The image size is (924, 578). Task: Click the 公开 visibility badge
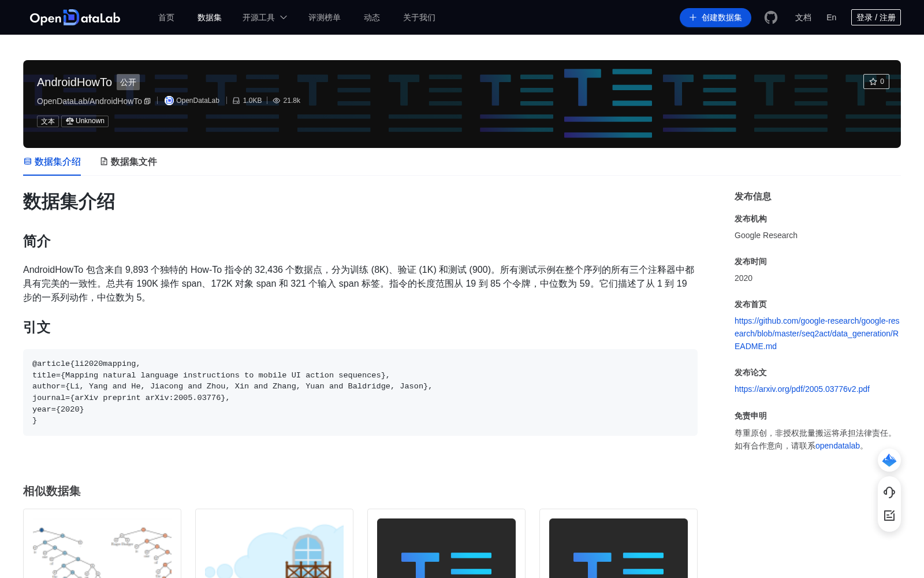tap(128, 82)
